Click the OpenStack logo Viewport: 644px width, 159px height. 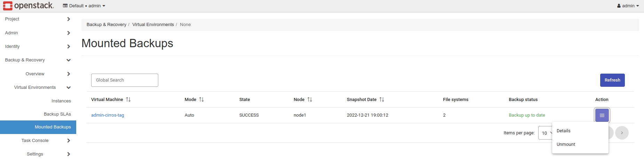coord(29,6)
